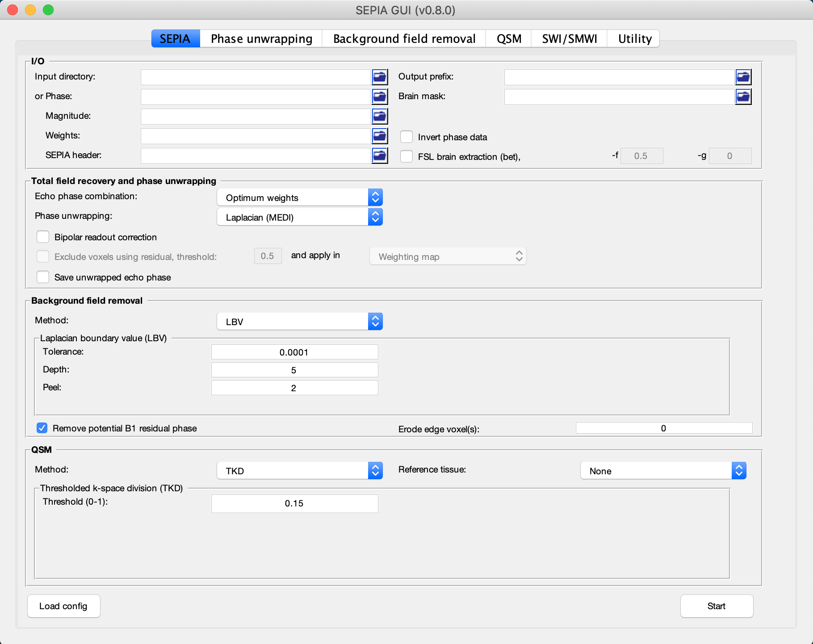Click the LBV Depth field
Image resolution: width=813 pixels, height=644 pixels.
tap(295, 370)
